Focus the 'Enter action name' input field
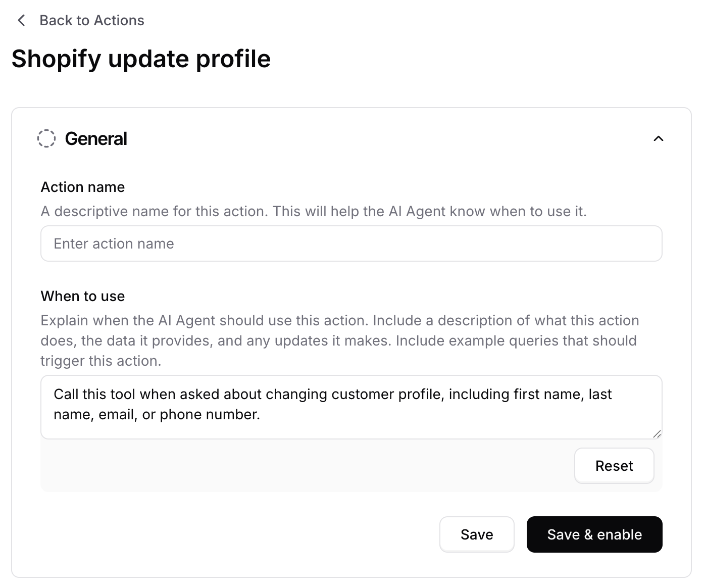The height and width of the screenshot is (588, 704). [351, 243]
